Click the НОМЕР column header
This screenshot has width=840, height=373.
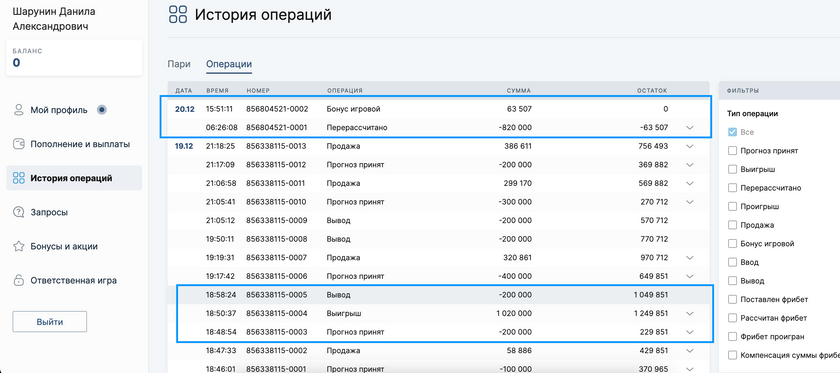(x=258, y=91)
